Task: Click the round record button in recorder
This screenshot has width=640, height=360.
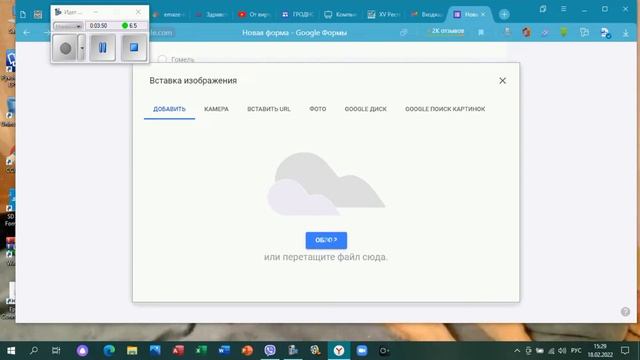Action: point(65,48)
